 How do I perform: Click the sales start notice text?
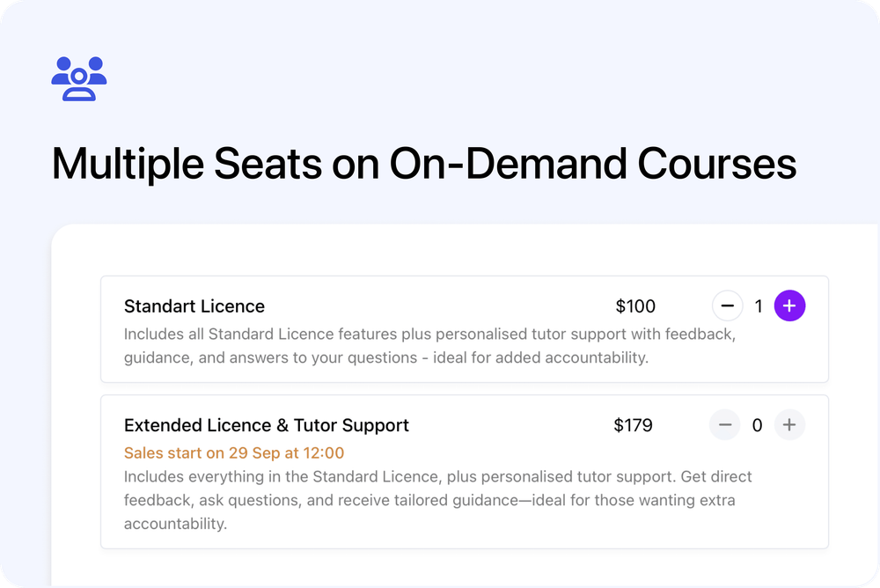(x=234, y=452)
